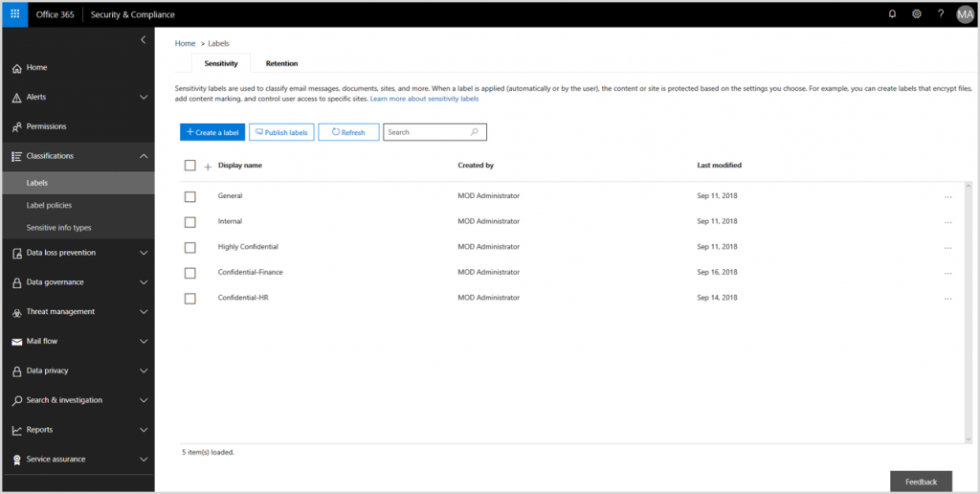Expand the Data loss prevention section
Screen dimensions: 980x494
[x=144, y=253]
